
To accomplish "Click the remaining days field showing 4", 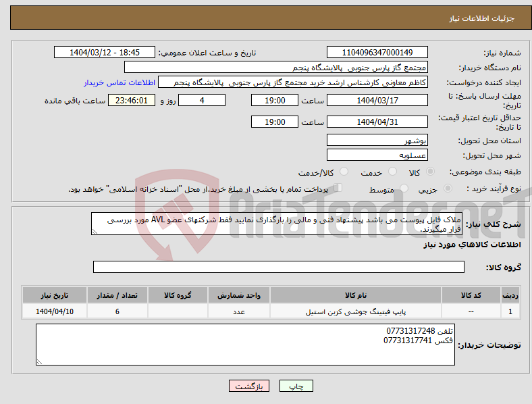I will pos(202,100).
